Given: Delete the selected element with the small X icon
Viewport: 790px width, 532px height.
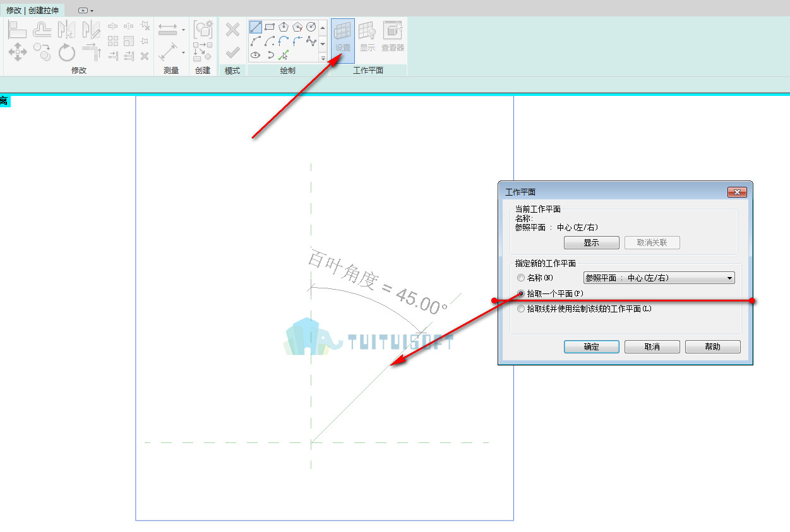Looking at the screenshot, I should click(x=145, y=56).
